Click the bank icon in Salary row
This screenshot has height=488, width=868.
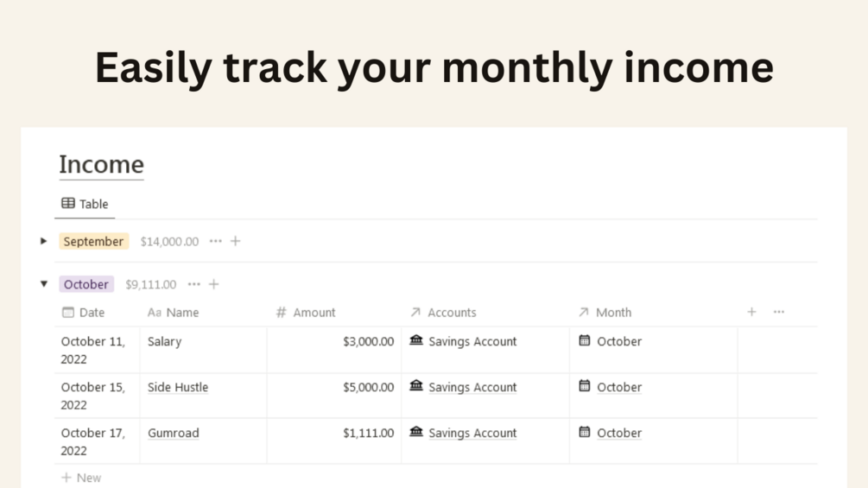click(x=416, y=340)
